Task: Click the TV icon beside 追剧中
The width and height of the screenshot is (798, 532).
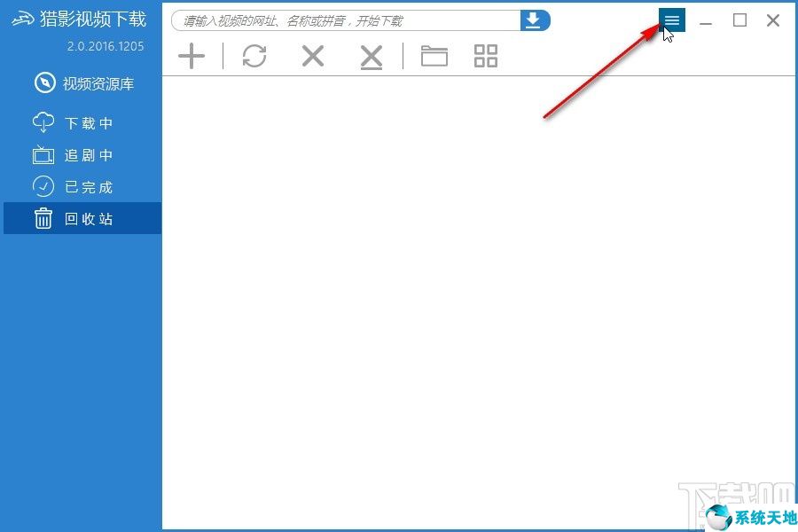Action: coord(43,155)
